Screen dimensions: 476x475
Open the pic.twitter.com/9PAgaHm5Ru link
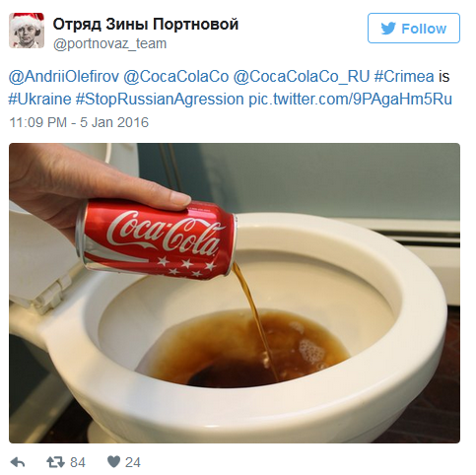(x=350, y=99)
